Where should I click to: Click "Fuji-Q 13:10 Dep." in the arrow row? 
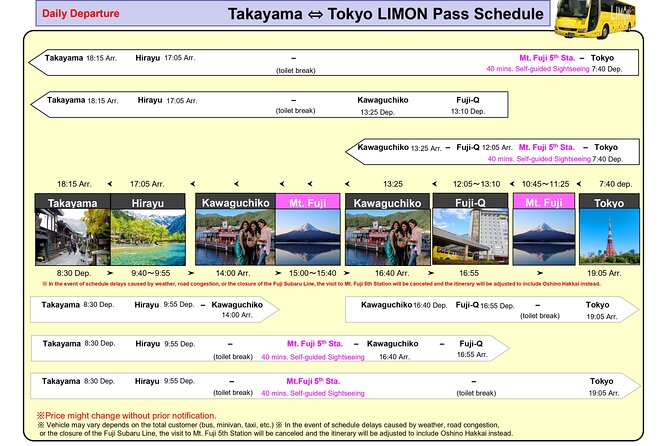point(468,105)
